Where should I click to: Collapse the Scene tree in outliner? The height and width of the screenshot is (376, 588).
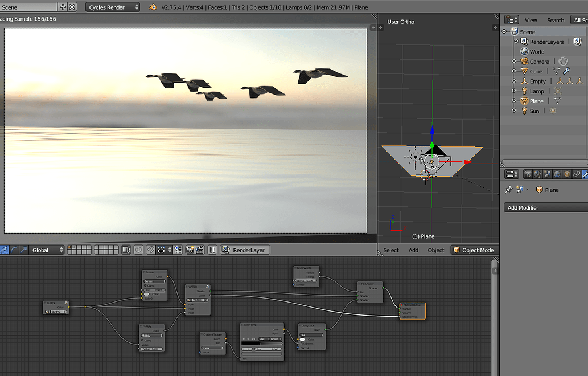(504, 31)
